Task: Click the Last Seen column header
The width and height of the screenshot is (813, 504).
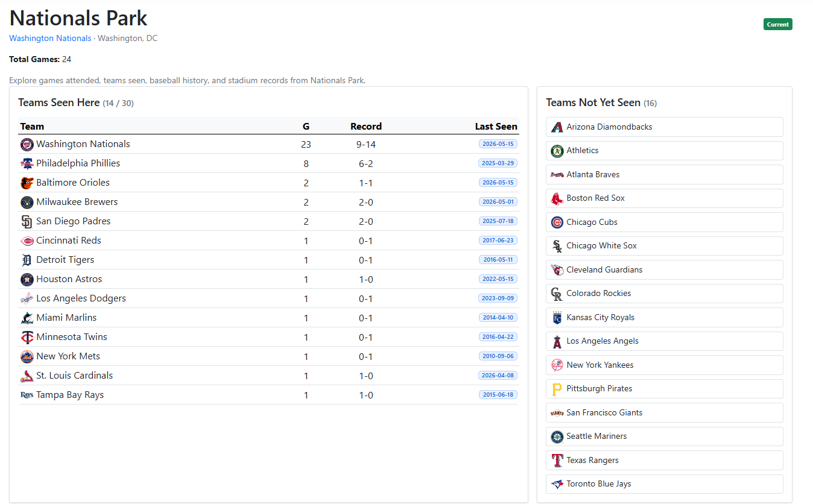Action: [x=496, y=127]
